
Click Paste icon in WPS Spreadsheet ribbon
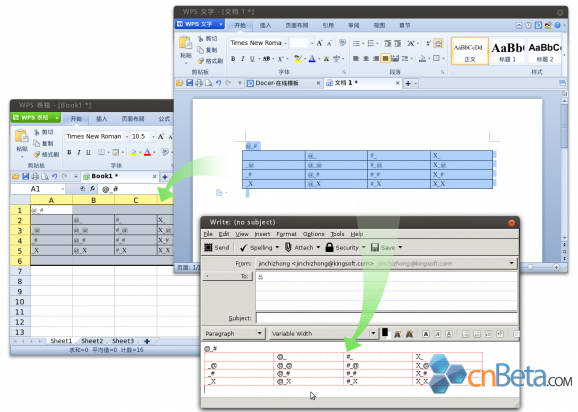tap(21, 136)
